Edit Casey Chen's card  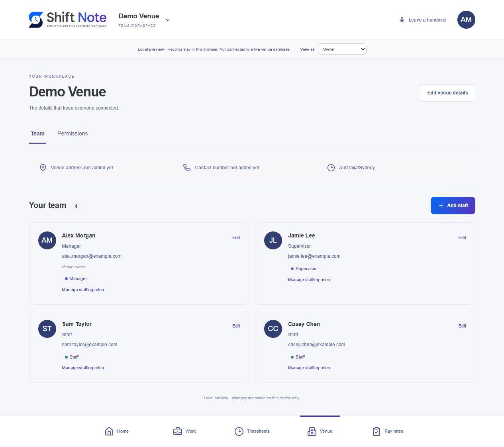[462, 326]
